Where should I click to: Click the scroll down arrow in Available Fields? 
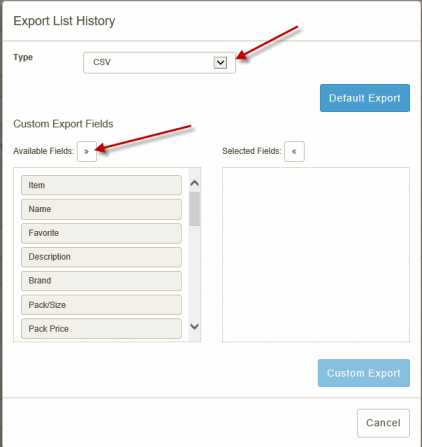click(x=194, y=326)
